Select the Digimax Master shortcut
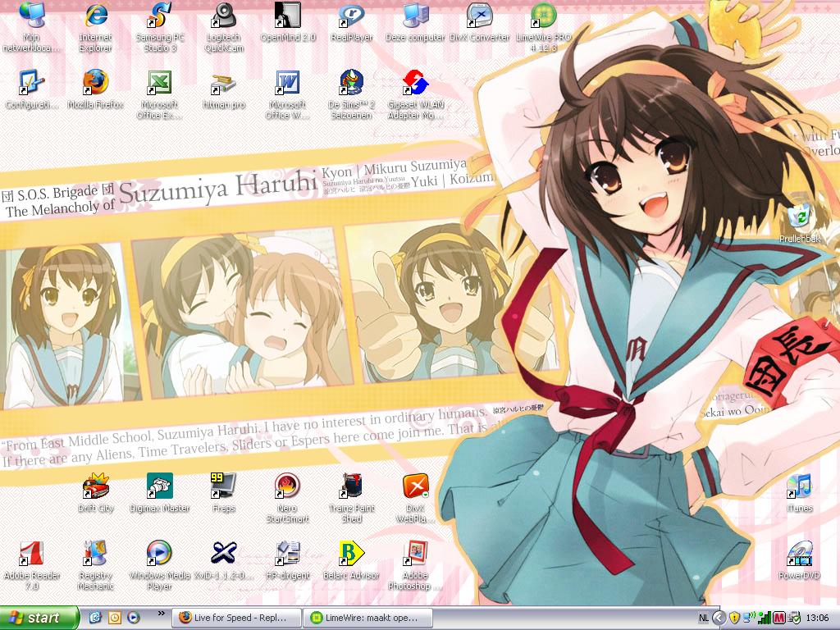This screenshot has width=840, height=630. click(160, 492)
